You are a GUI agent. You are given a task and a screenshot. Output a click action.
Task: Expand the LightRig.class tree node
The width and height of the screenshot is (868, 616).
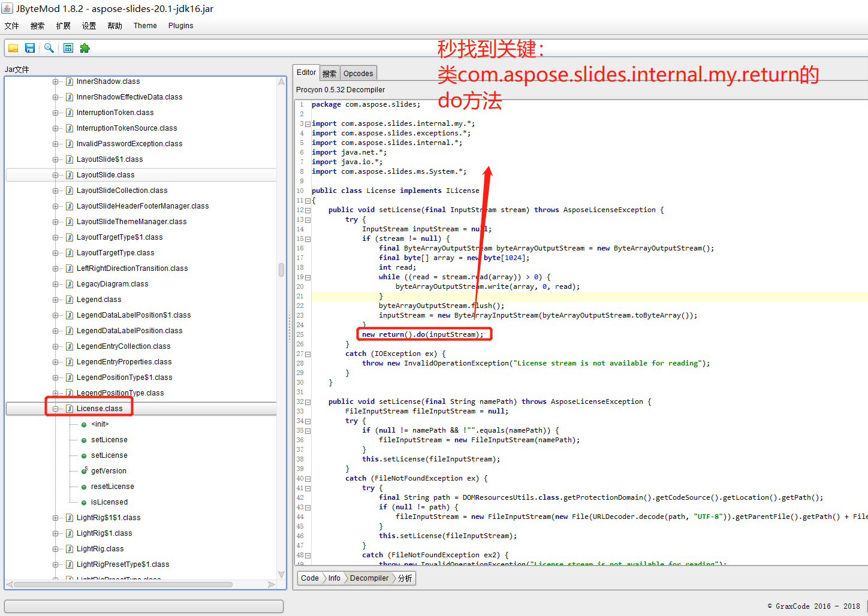tap(55, 549)
